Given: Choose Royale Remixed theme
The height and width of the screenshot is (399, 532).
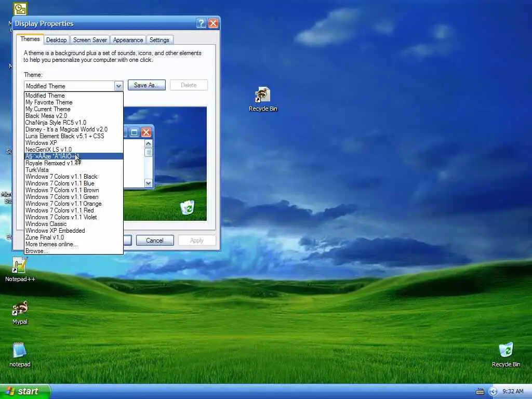Looking at the screenshot, I should (x=74, y=163).
